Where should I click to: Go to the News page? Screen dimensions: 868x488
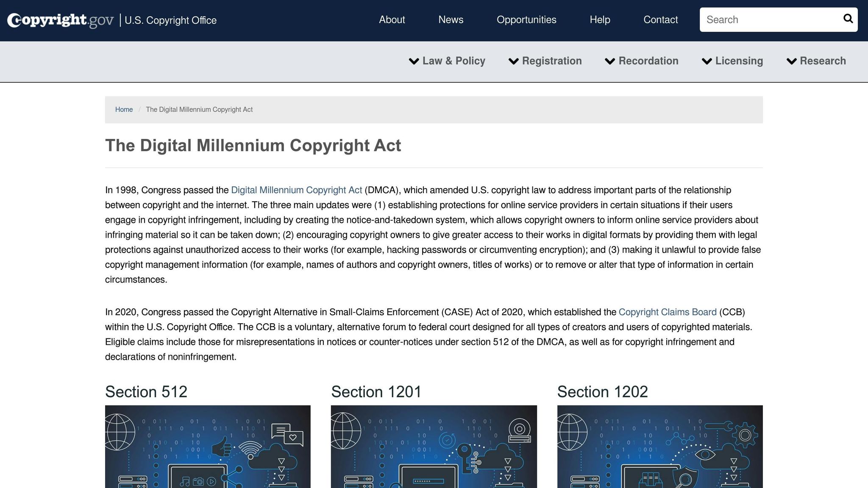[451, 20]
